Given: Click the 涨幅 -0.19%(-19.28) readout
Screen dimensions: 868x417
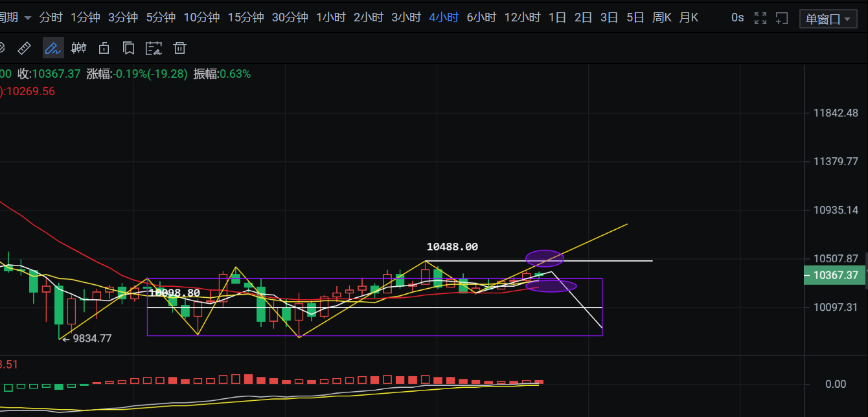Looking at the screenshot, I should pyautogui.click(x=137, y=74).
